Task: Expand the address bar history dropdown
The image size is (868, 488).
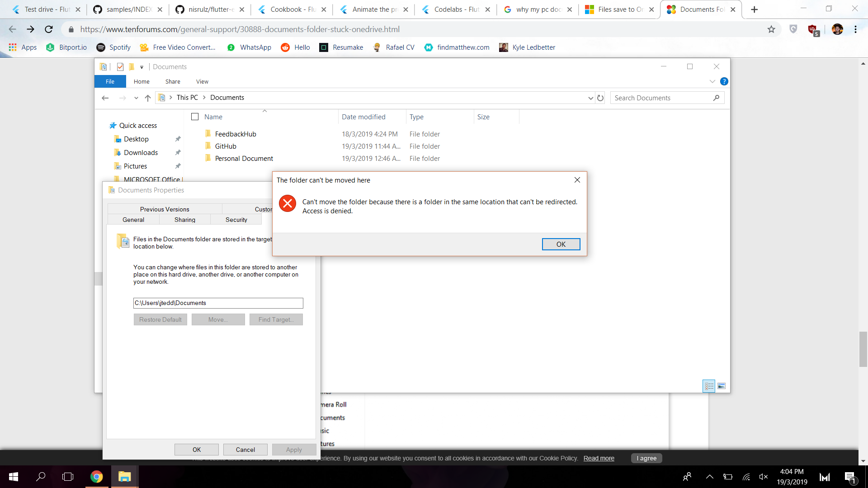Action: tap(590, 98)
